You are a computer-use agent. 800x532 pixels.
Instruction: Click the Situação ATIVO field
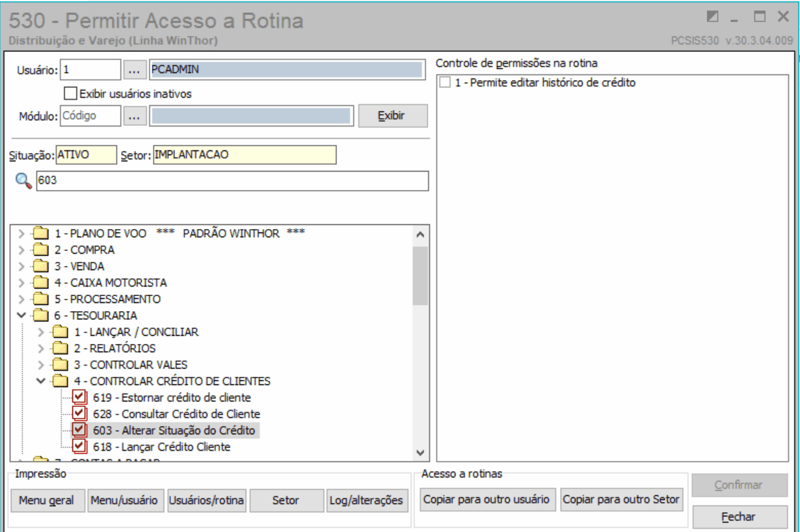[x=85, y=155]
